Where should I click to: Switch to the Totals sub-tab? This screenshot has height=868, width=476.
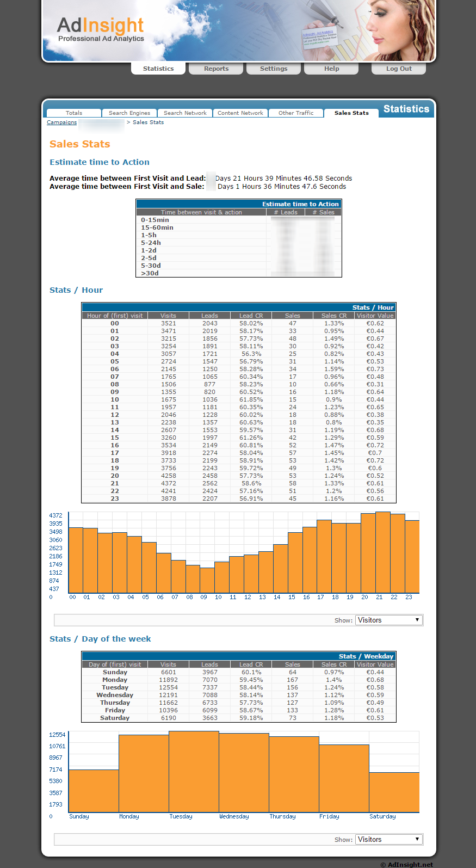[74, 113]
